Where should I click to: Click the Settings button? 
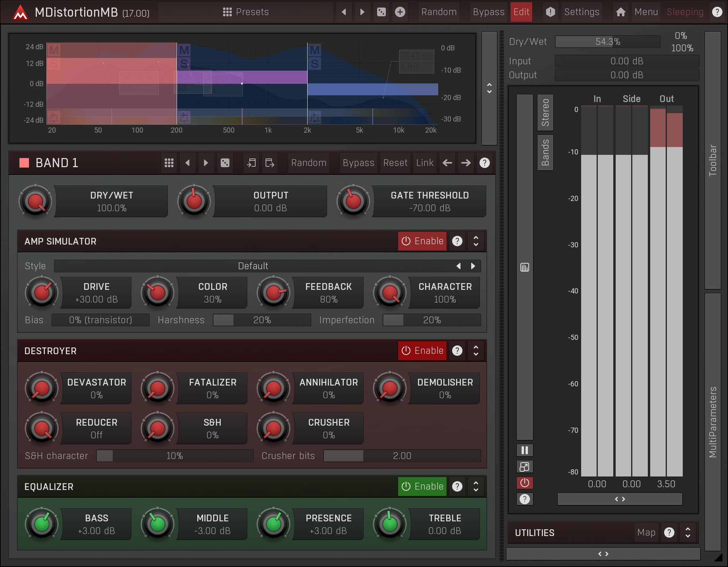pos(582,12)
